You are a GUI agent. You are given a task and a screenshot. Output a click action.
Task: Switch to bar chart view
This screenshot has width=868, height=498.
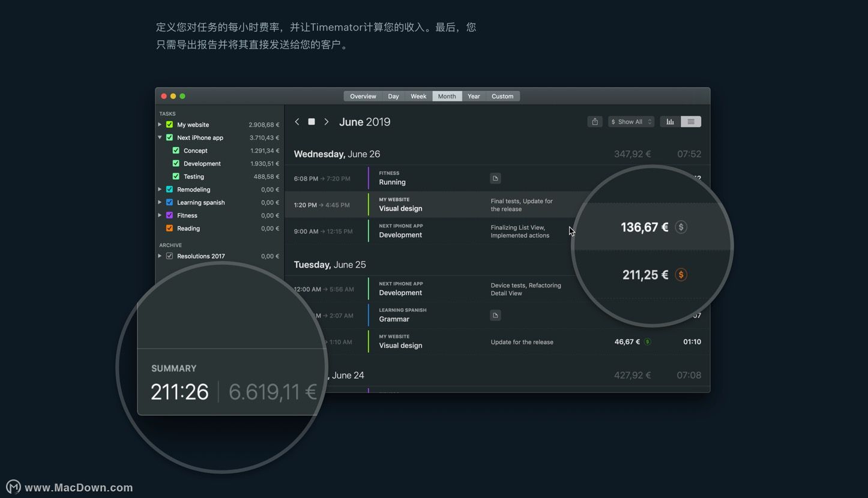point(670,122)
